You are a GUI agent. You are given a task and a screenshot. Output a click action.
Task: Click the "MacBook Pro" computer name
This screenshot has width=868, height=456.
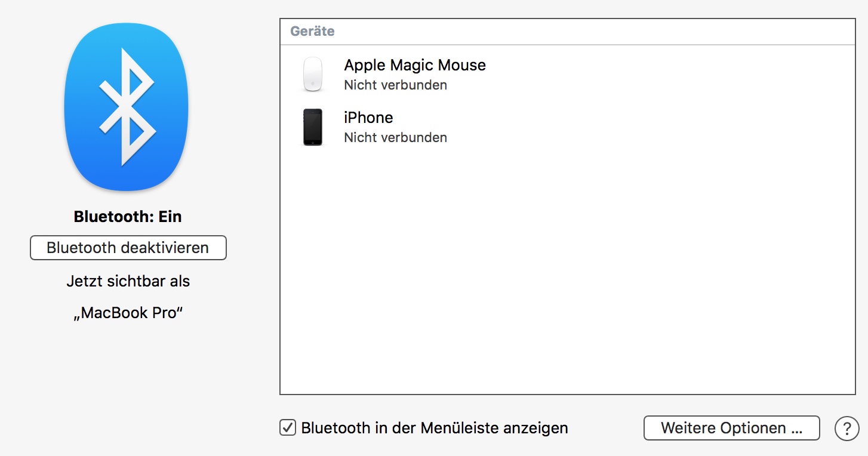click(x=128, y=313)
